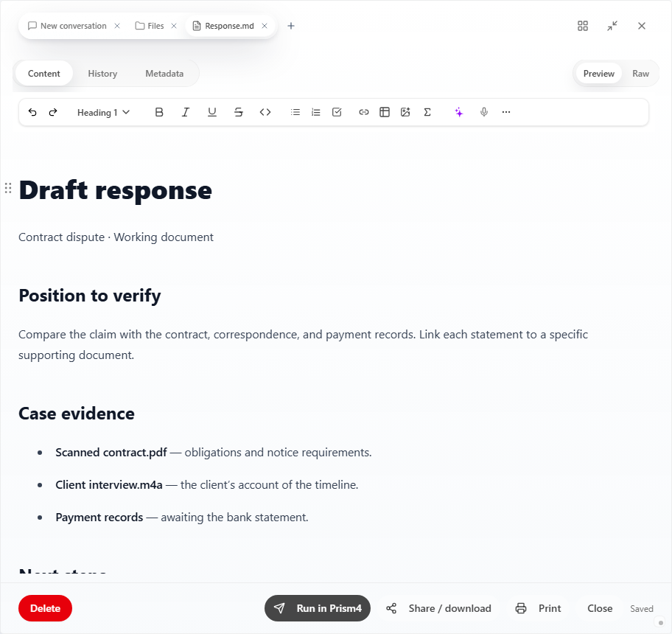Click Run in Prism4

(318, 608)
